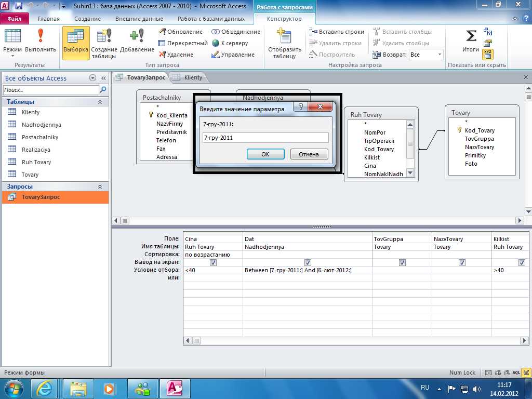The image size is (532, 399).
Task: Run the query with Выполнить button
Action: 41,42
